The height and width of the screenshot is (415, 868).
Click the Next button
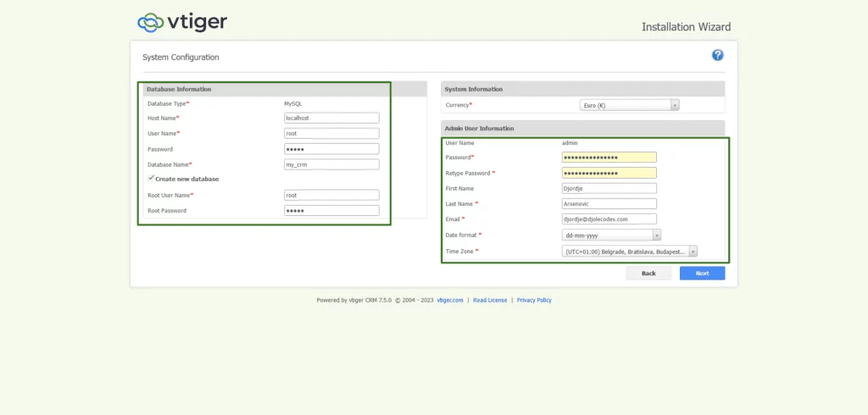[702, 274]
